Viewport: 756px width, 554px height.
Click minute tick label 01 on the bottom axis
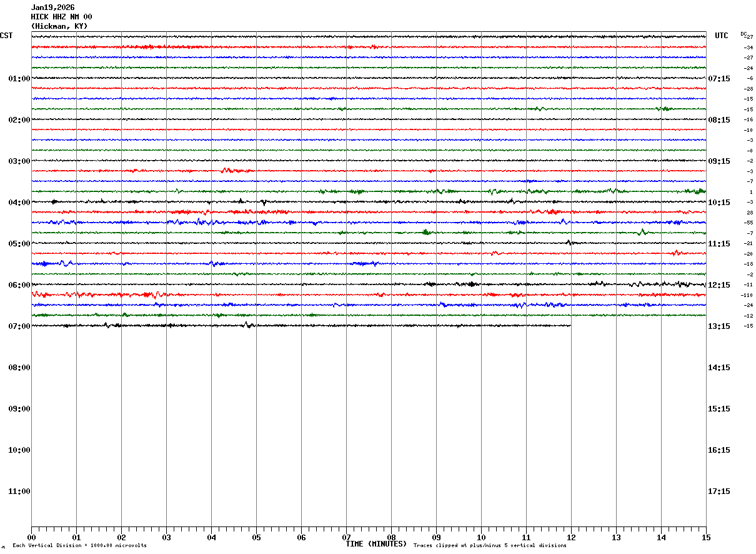[76, 537]
